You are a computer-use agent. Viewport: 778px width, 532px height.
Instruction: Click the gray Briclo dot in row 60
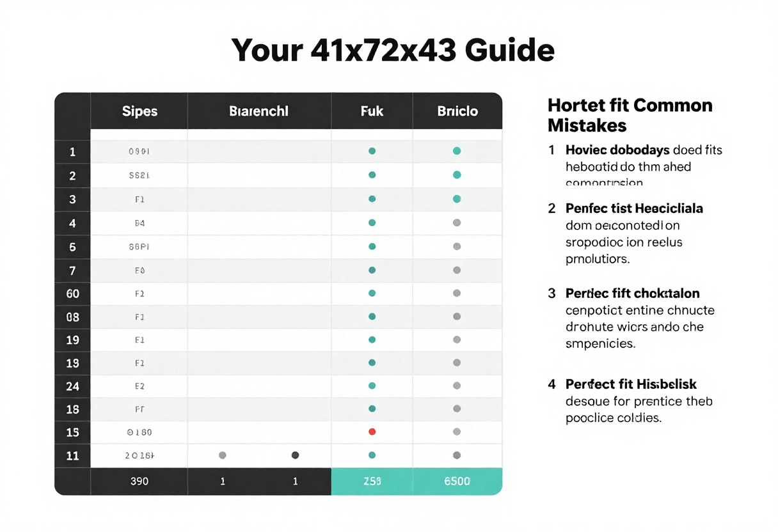(456, 293)
